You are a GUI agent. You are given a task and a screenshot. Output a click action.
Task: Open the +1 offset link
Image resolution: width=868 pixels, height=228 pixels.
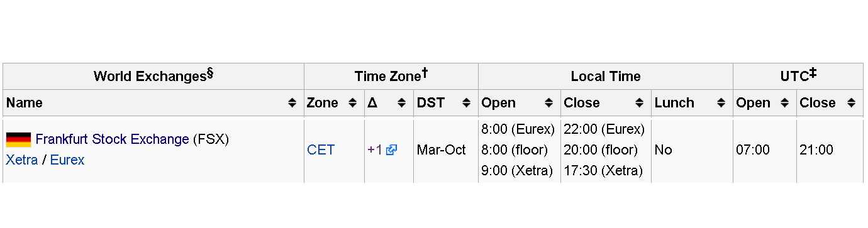tap(375, 150)
